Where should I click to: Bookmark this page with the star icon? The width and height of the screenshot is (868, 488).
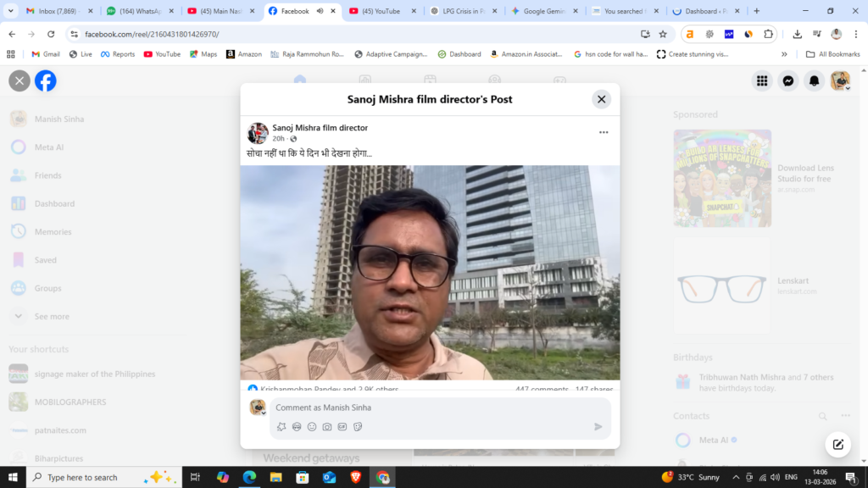(x=663, y=34)
